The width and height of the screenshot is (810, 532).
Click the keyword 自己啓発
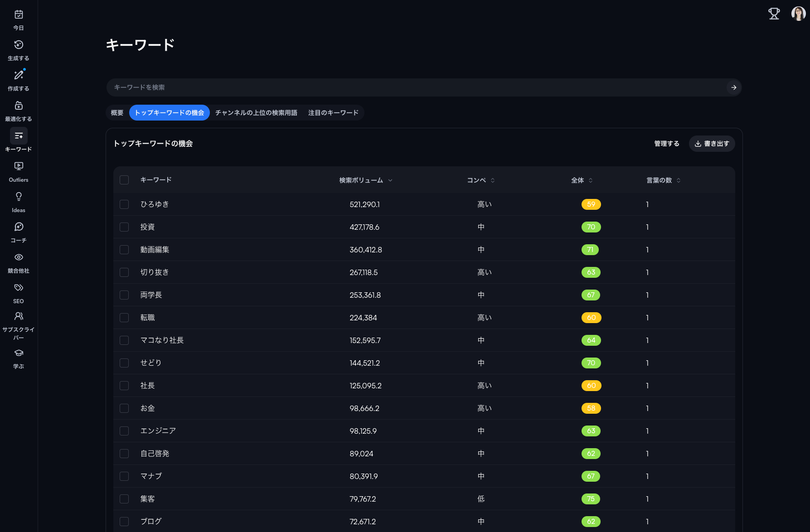point(155,454)
